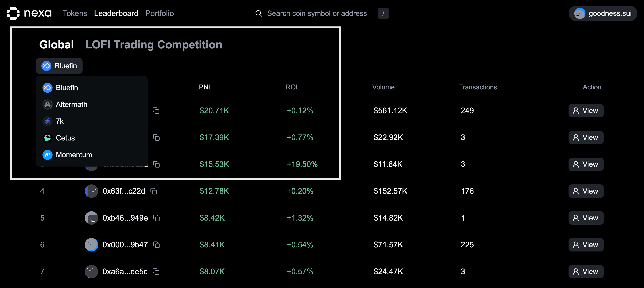Click the goodness.sui avatar icon
The image size is (644, 288).
579,13
